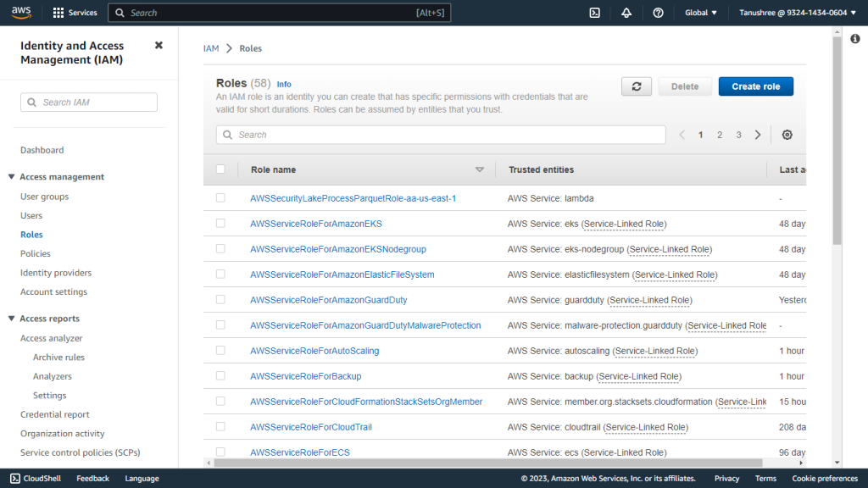This screenshot has width=868, height=488.
Task: Open Identity providers in the sidebar
Action: (x=56, y=273)
